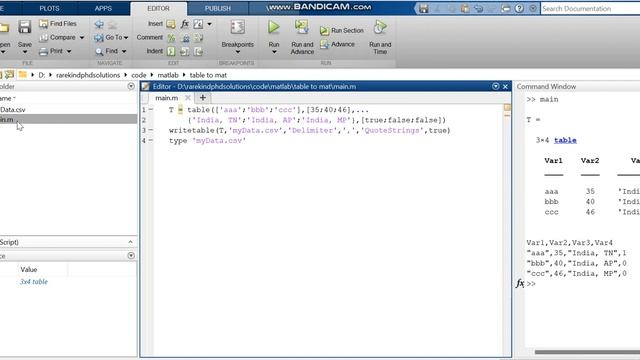Select main.m in Current Folder
This screenshot has width=640, height=360.
(68, 120)
